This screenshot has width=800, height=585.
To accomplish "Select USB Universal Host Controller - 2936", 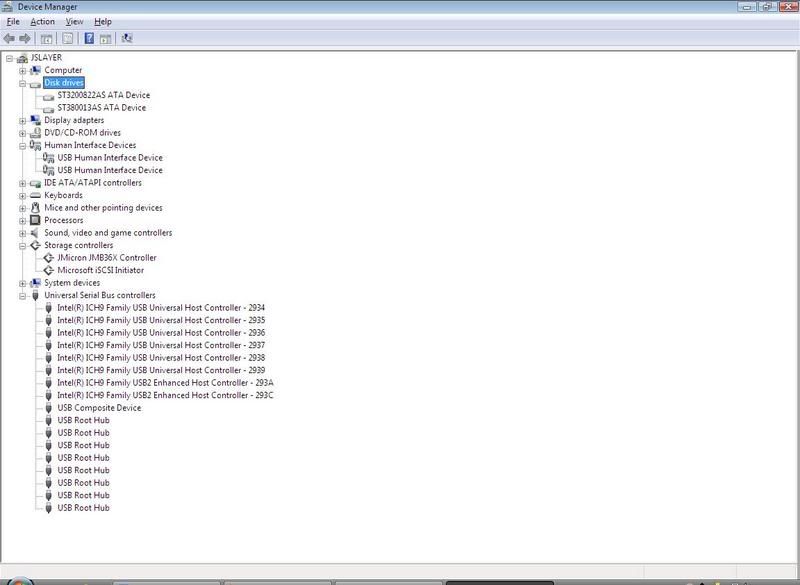I will pyautogui.click(x=161, y=333).
